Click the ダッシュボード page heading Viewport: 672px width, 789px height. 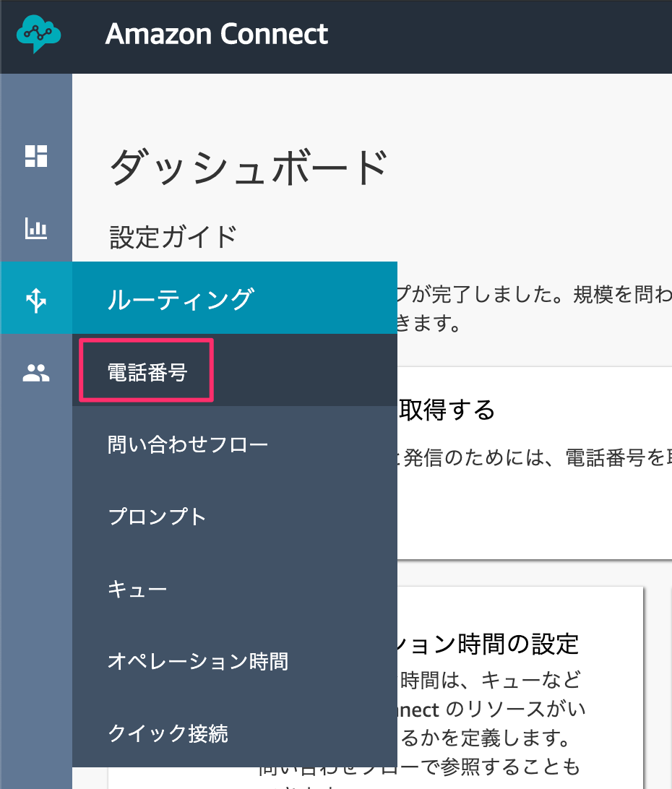click(x=249, y=168)
